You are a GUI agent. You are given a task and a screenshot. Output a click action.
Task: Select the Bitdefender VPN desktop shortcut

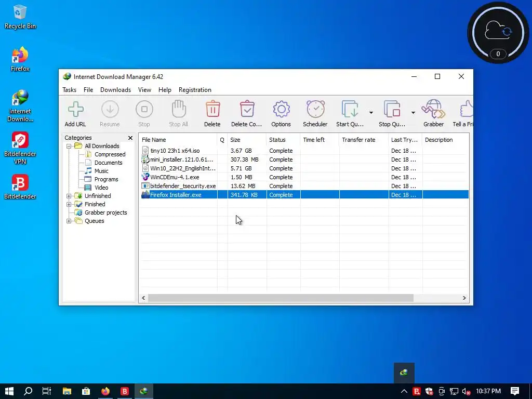point(20,148)
